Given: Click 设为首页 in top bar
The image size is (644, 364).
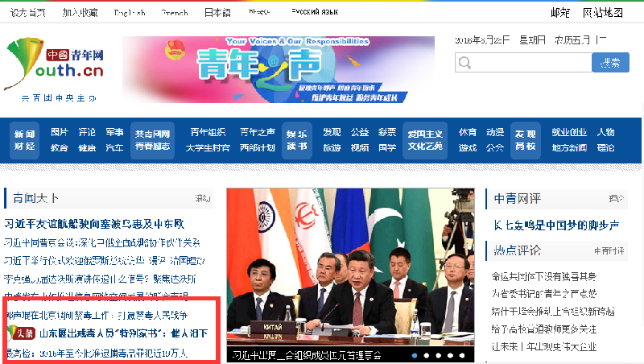Looking at the screenshot, I should point(28,13).
